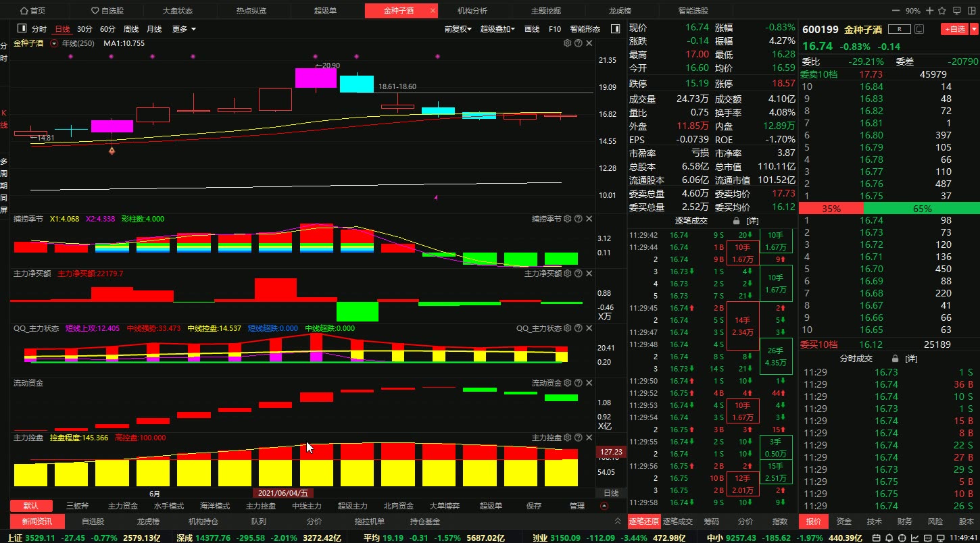980x543 pixels.
Task: Open the dropdown arrow beside +自选 button
Action: coord(973,29)
